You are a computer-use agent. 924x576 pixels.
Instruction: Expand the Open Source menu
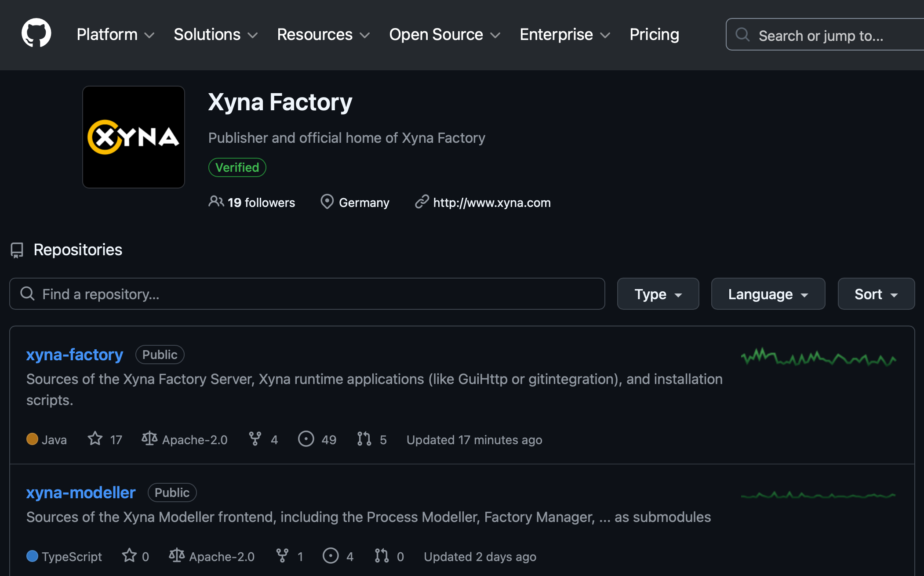[x=444, y=35]
